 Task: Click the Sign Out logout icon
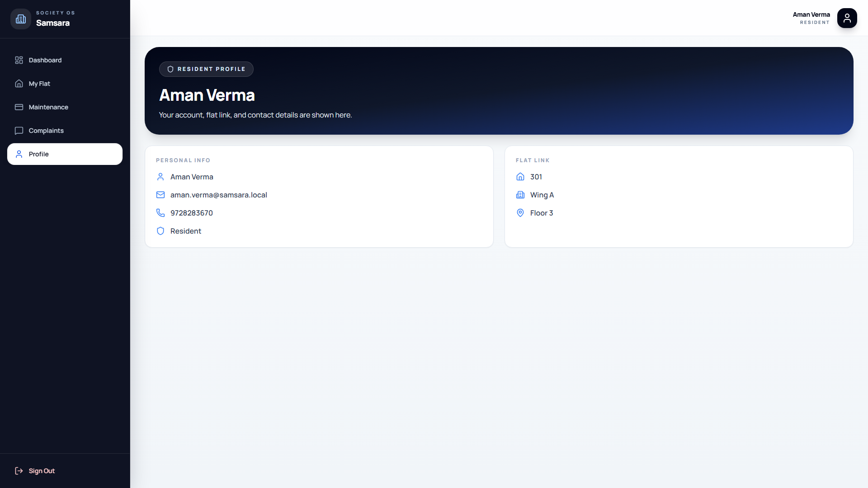click(19, 470)
